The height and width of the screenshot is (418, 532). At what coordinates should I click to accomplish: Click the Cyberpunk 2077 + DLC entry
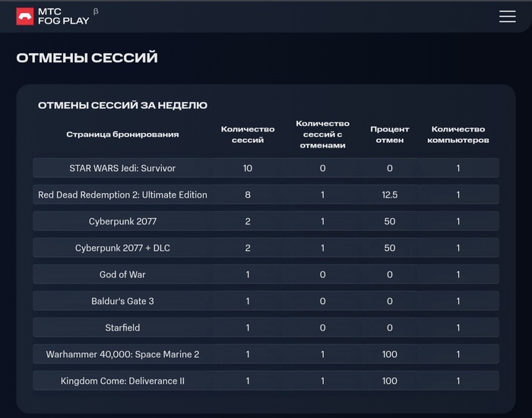click(122, 248)
